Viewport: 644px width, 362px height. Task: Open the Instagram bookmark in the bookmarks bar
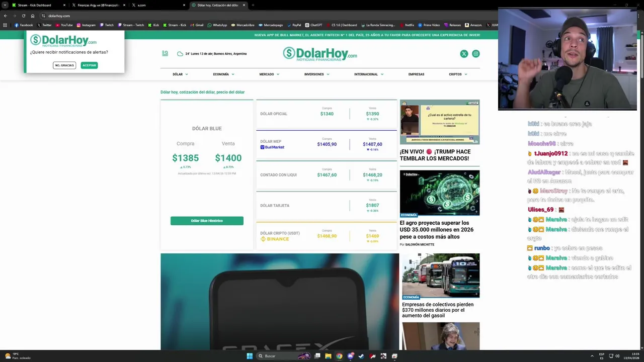click(86, 25)
